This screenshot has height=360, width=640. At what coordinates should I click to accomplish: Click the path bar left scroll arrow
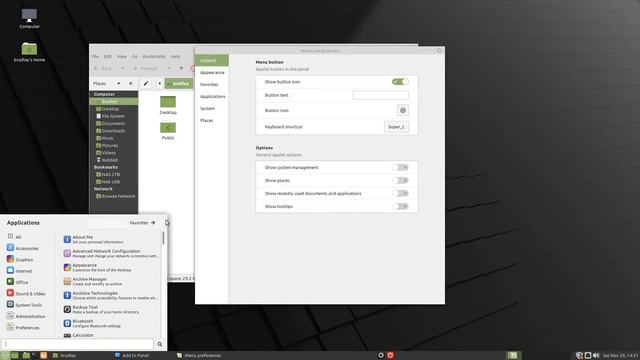[x=159, y=83]
